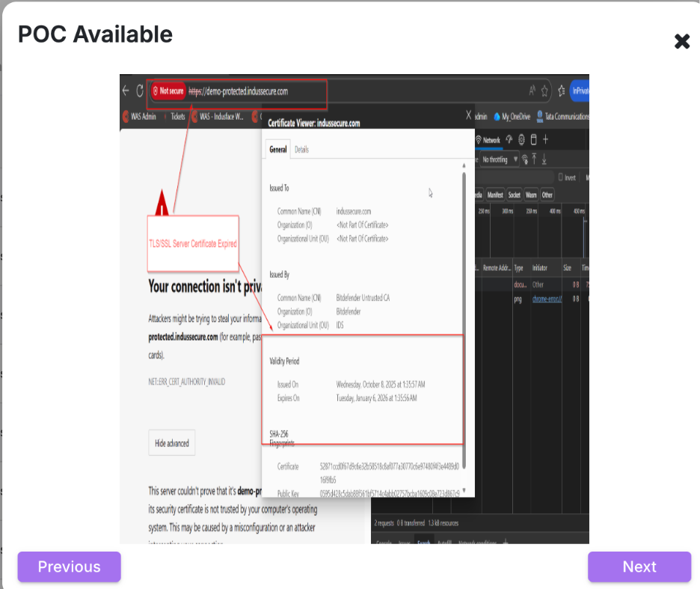Image resolution: width=700 pixels, height=589 pixels.
Task: Open the Tata Communications bookmark
Action: pos(562,117)
